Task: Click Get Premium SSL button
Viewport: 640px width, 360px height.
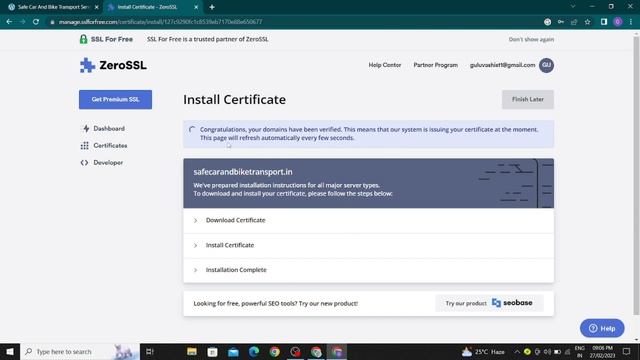Action: [x=116, y=100]
